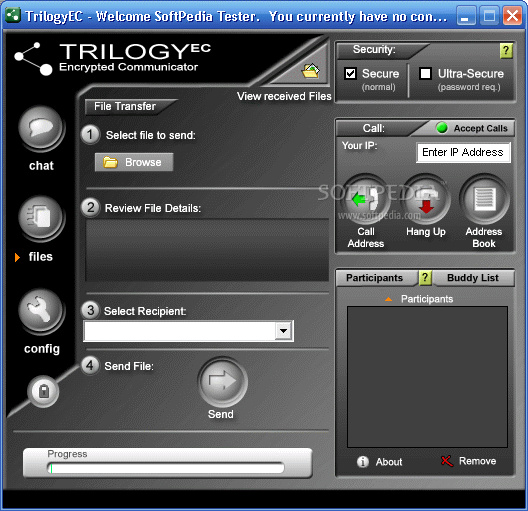Click the Send arrow button
Viewport: 528px width, 511px height.
coord(222,382)
